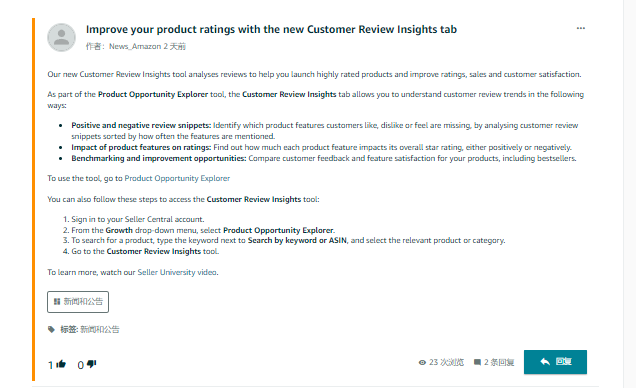Click the 23 次浏览 views count
Screen dimensions: 636x388
446,362
